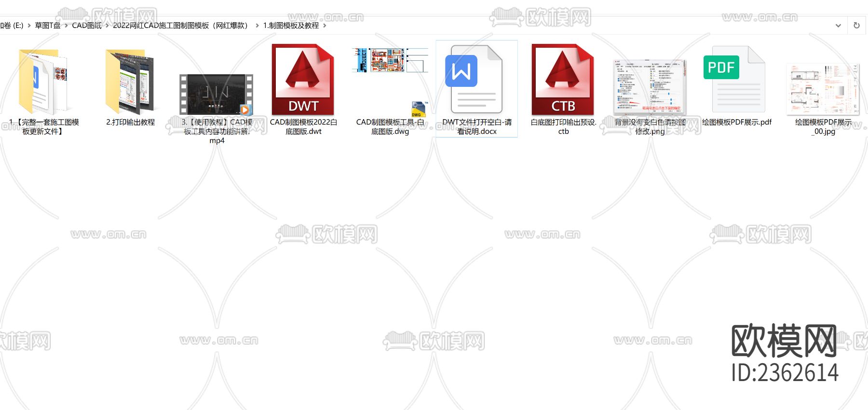Viewport: 868px width, 410px height.
Task: Select the 背景没有变白色 png thumbnail
Action: tap(650, 87)
